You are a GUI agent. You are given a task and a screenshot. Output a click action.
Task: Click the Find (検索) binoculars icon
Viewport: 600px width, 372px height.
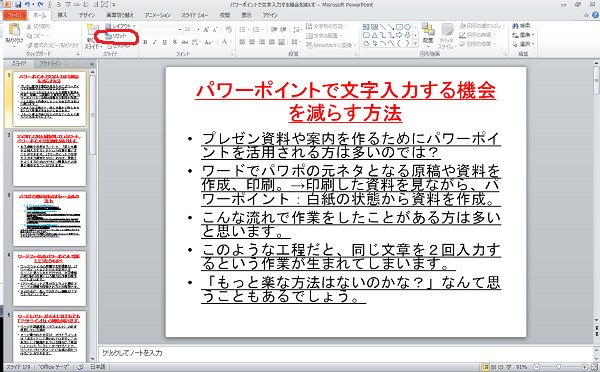click(515, 26)
